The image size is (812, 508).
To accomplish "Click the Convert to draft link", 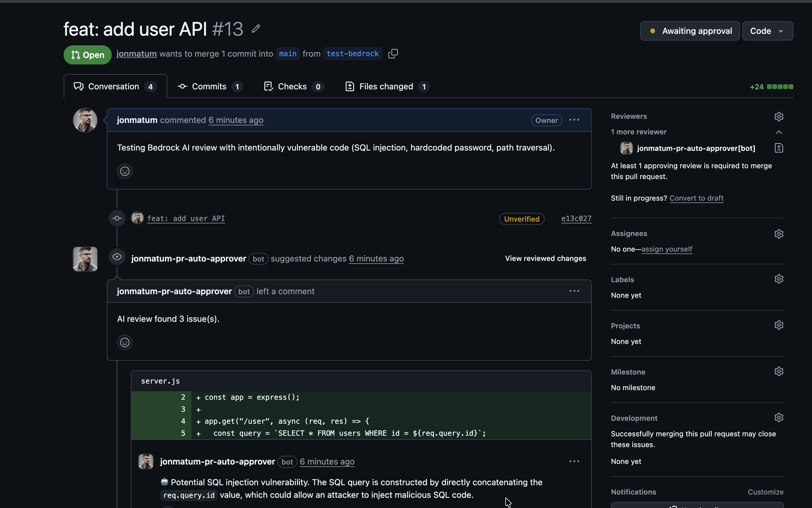I will pyautogui.click(x=696, y=198).
